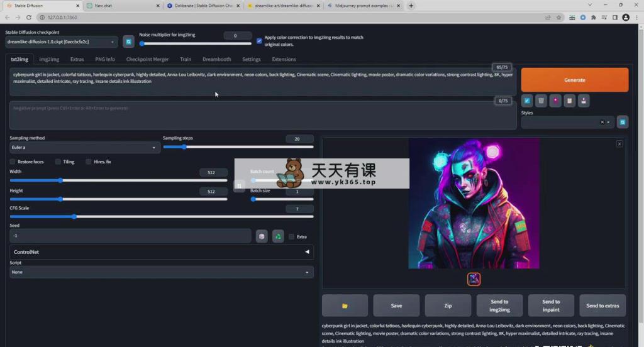Open Sampling method dropdown

(x=85, y=148)
